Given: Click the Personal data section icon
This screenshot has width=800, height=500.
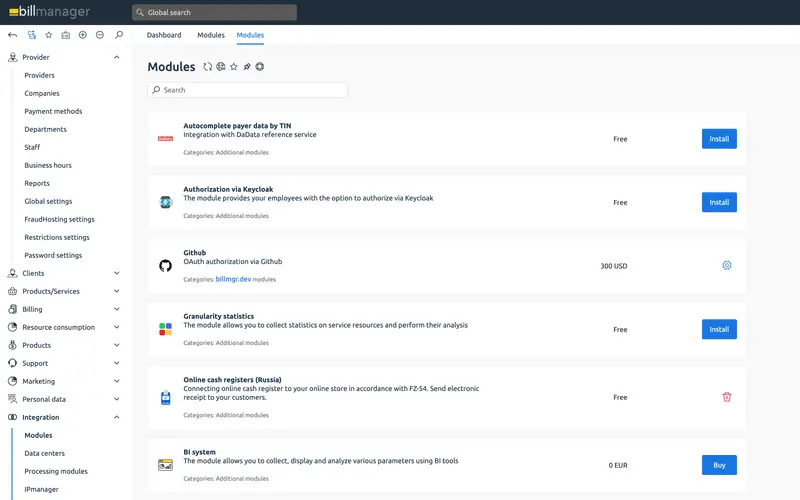Looking at the screenshot, I should [13, 399].
